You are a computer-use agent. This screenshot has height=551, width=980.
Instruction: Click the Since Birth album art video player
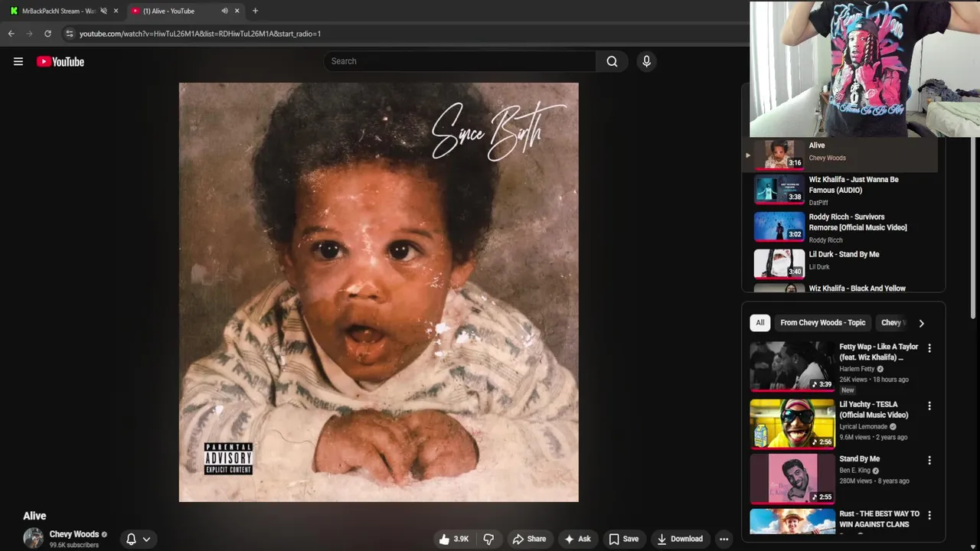coord(378,292)
